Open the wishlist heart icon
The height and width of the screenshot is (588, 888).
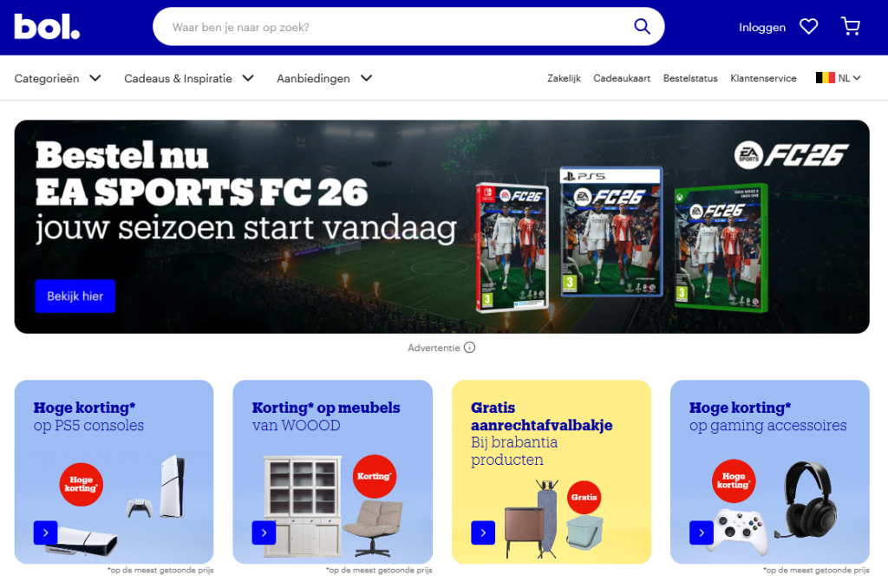click(x=808, y=27)
